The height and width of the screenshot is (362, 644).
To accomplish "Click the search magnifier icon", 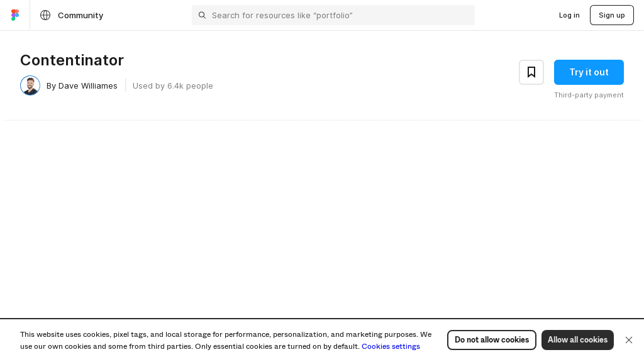I will click(x=203, y=15).
